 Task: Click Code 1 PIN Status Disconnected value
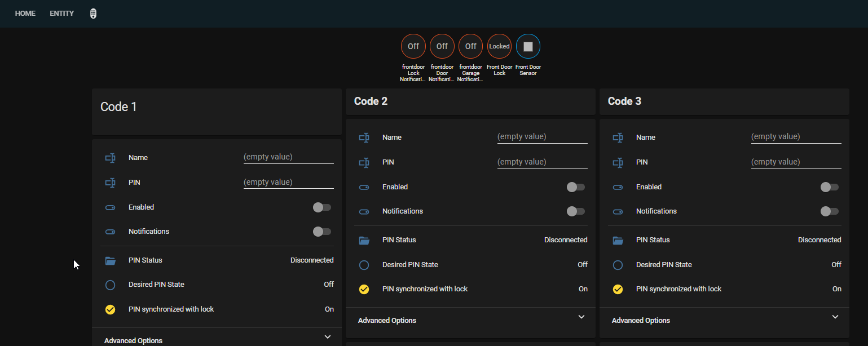pos(312,260)
